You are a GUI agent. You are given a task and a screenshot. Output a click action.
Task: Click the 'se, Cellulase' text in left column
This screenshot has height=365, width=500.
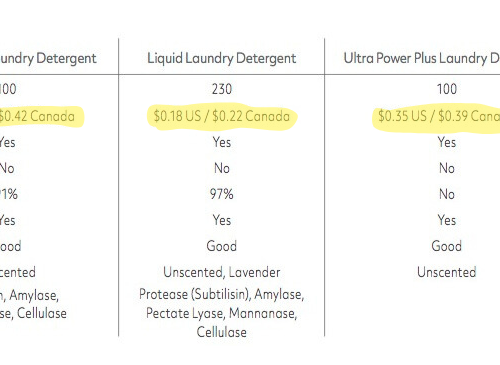tap(33, 314)
